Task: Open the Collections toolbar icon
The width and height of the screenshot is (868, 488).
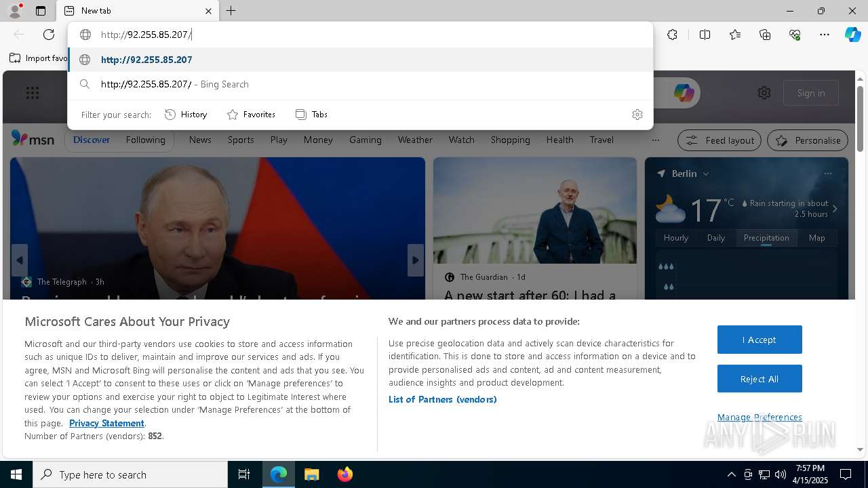Action: (x=765, y=35)
